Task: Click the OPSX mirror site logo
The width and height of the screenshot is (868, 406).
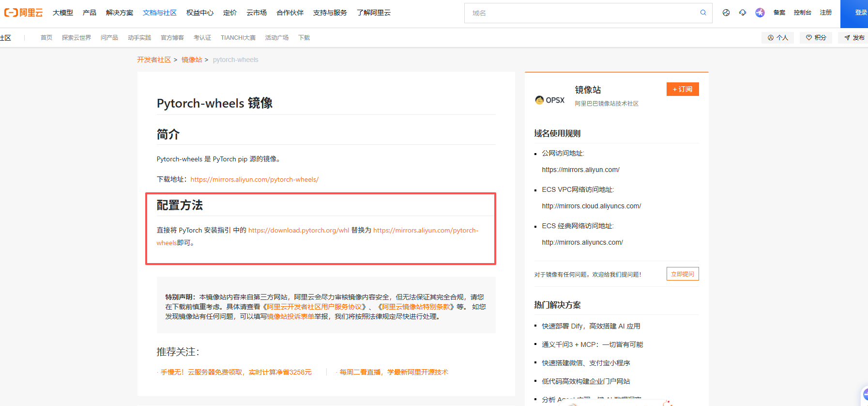Action: tap(550, 100)
